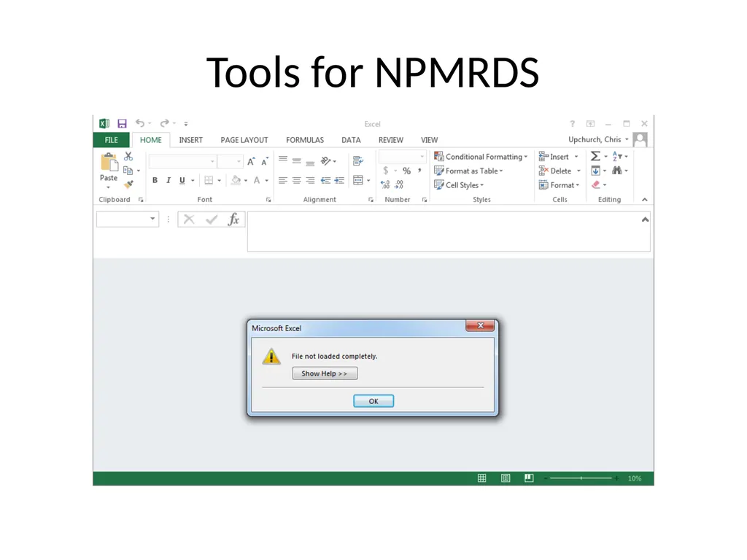The width and height of the screenshot is (747, 560).
Task: Click Increase Font Size icon
Action: point(251,161)
